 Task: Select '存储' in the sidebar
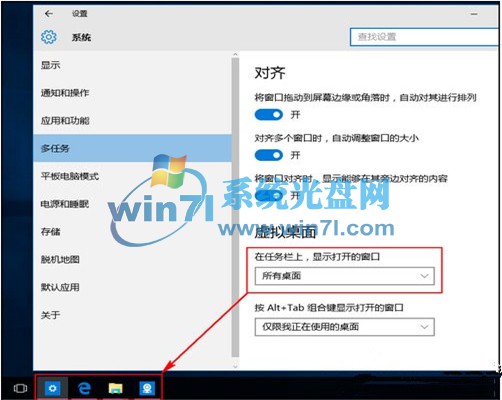[x=132, y=231]
